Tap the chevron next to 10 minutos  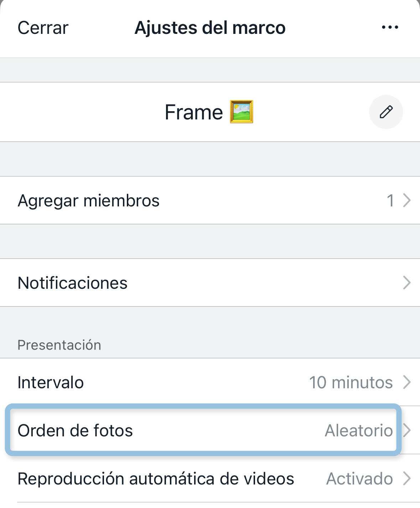click(407, 382)
